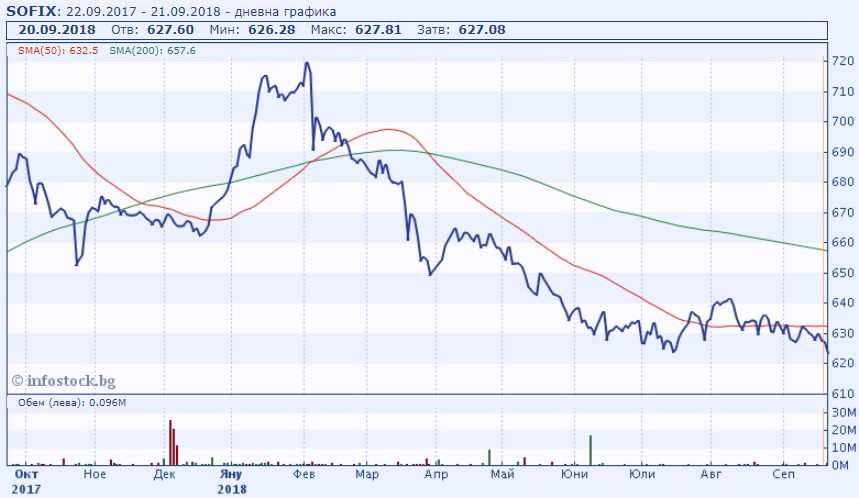The width and height of the screenshot is (859, 498).
Task: Click the 690 price axis label
Action: (843, 151)
